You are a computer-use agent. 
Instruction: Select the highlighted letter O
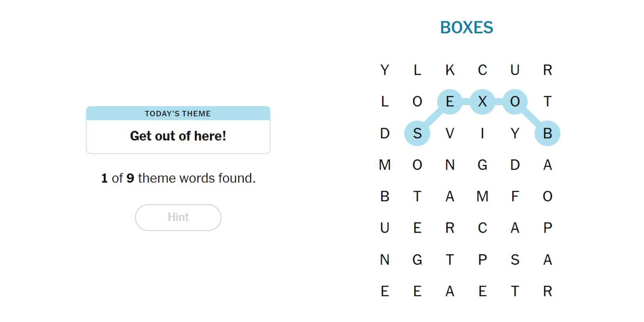tap(515, 102)
